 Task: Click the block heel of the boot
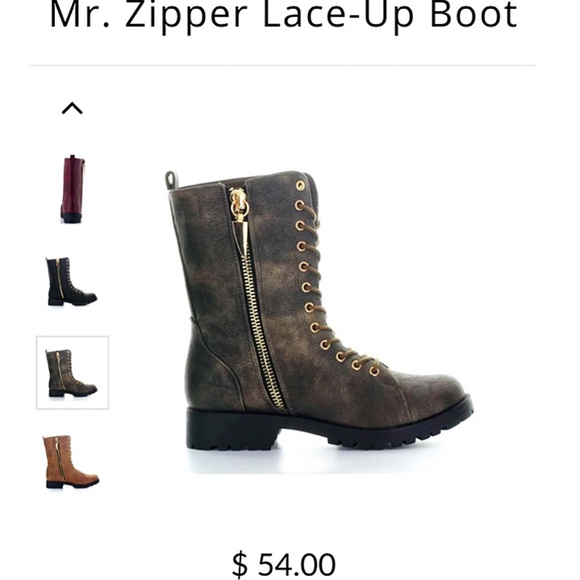[x=231, y=431]
